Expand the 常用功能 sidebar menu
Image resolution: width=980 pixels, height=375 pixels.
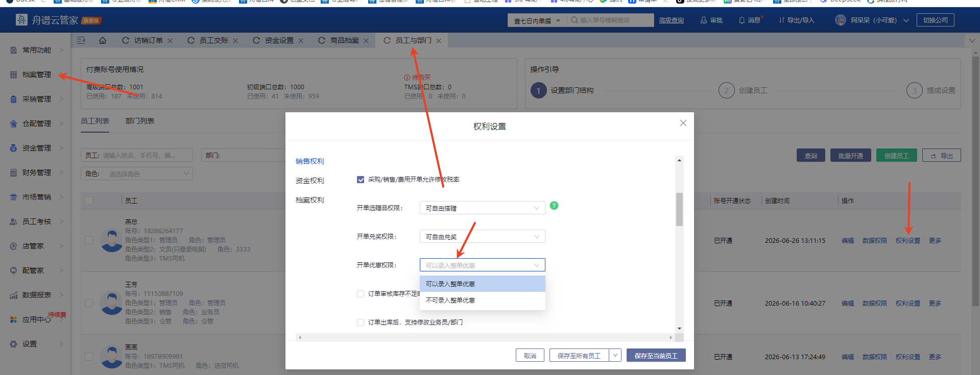[61, 50]
